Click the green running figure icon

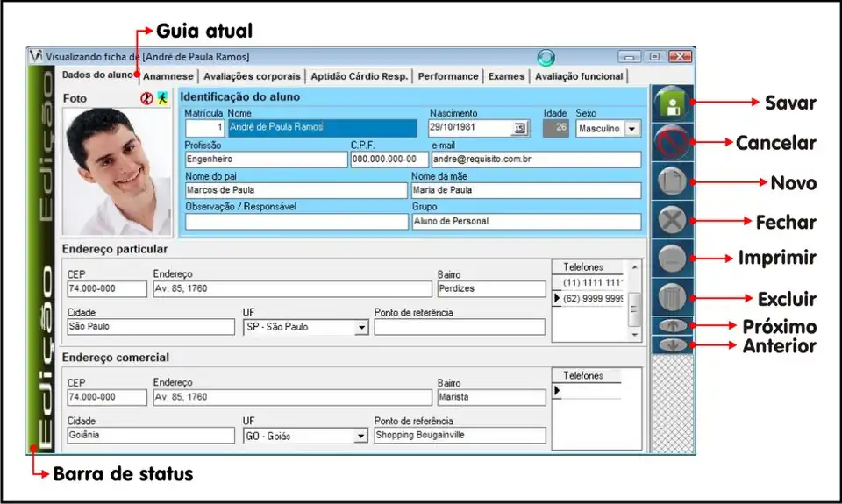pos(161,99)
